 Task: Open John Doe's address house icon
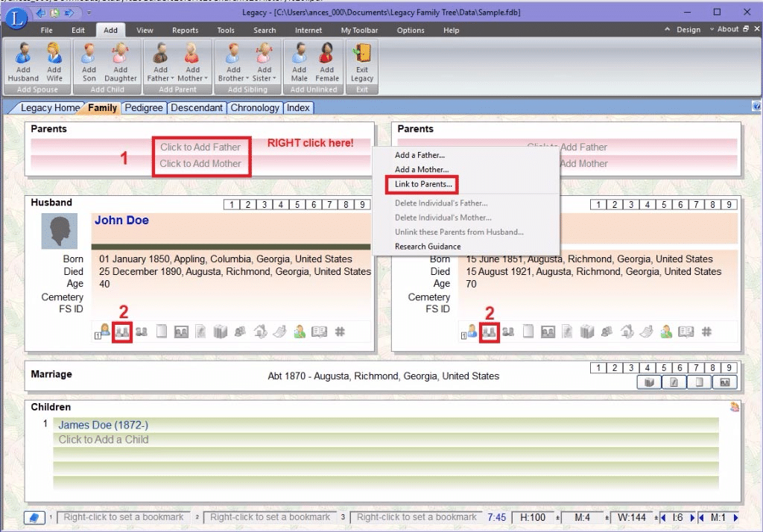[x=260, y=332]
